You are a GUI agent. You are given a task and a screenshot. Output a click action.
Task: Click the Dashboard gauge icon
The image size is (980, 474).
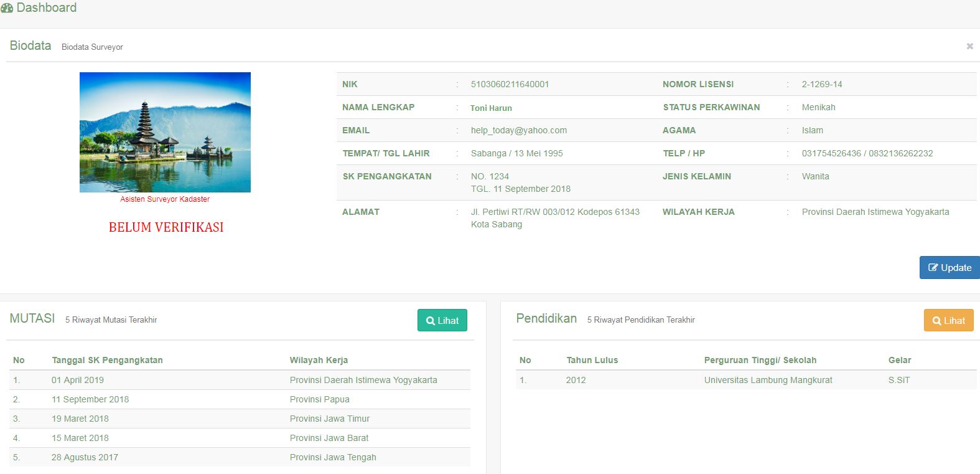coord(7,8)
